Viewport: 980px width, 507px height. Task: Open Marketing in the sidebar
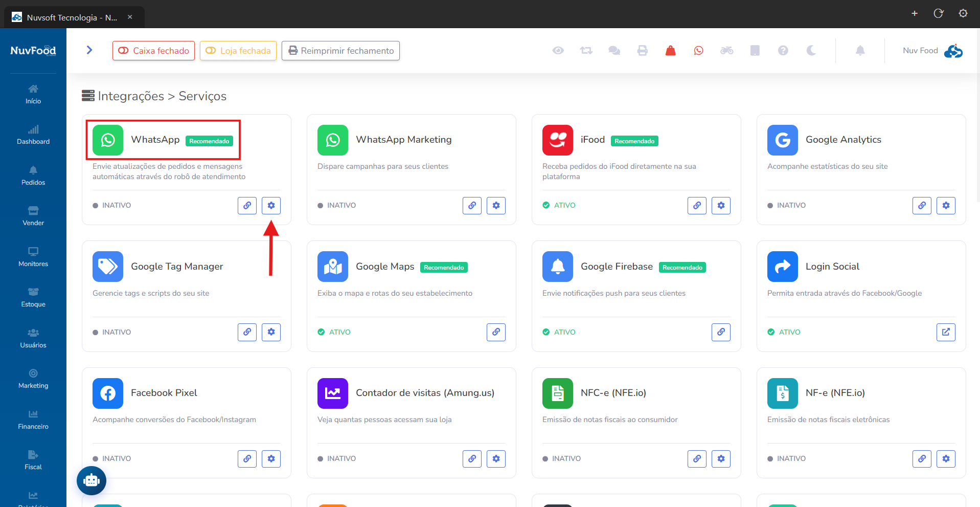coord(33,379)
